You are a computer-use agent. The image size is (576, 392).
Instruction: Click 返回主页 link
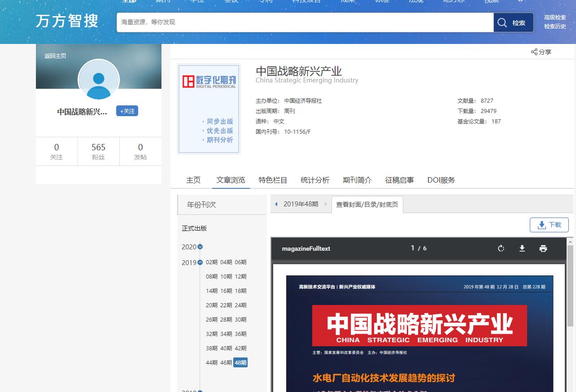pos(55,56)
